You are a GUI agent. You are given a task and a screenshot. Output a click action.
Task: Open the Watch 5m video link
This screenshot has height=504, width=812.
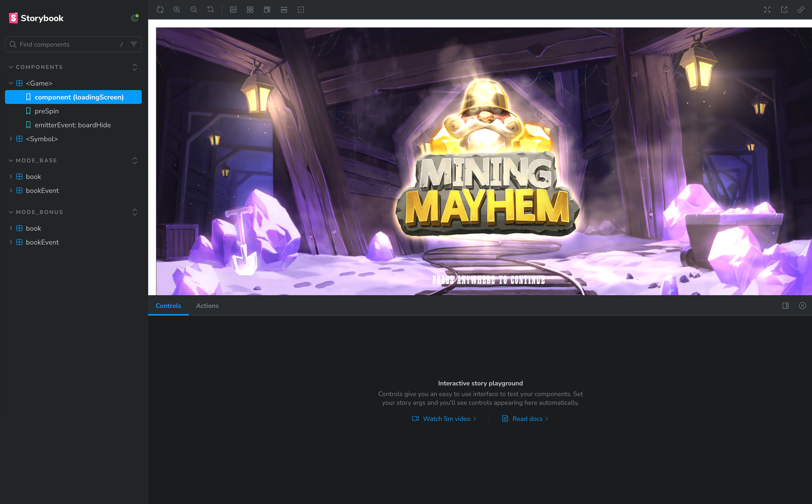(x=445, y=419)
